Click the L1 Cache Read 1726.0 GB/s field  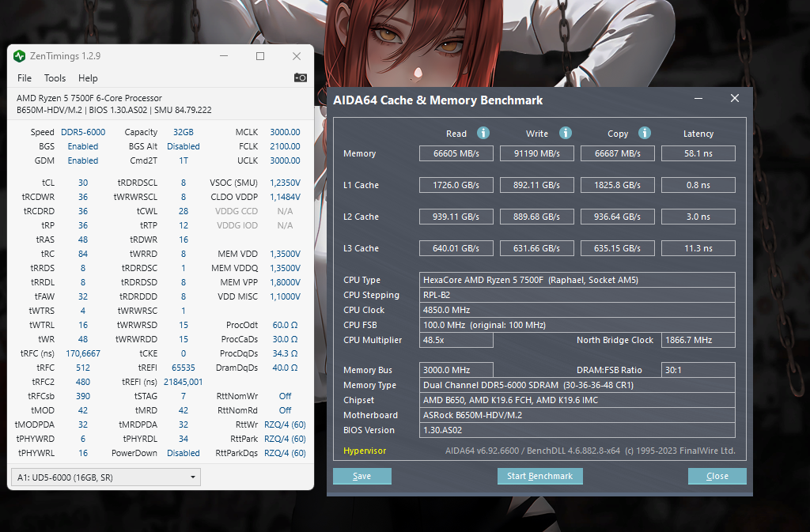pos(456,185)
